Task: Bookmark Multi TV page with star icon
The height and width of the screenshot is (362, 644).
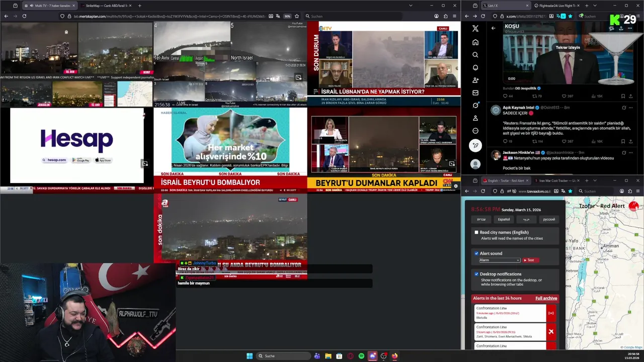Action: 297,16
